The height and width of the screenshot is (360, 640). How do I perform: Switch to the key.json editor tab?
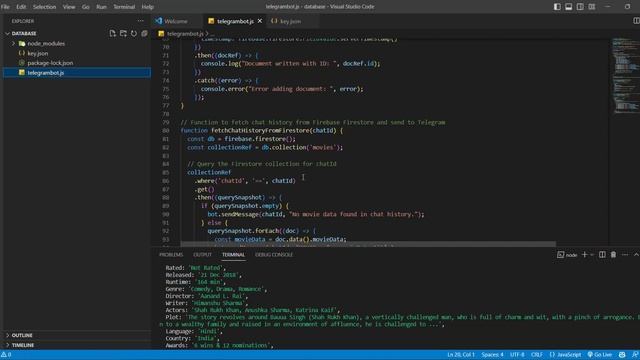click(290, 21)
